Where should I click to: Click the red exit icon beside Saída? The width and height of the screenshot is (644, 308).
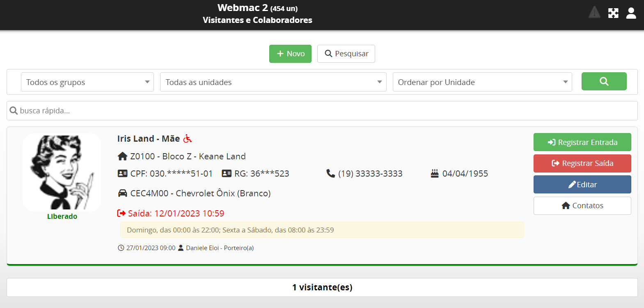121,214
